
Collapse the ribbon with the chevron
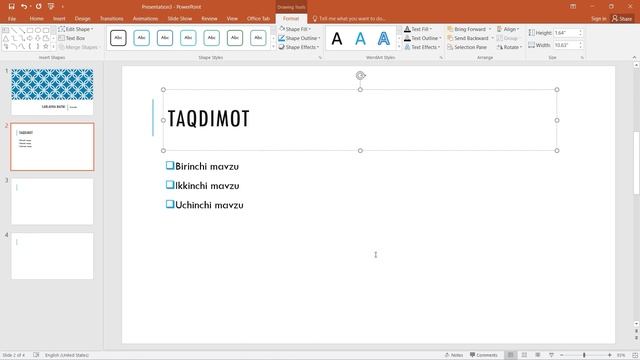(634, 58)
